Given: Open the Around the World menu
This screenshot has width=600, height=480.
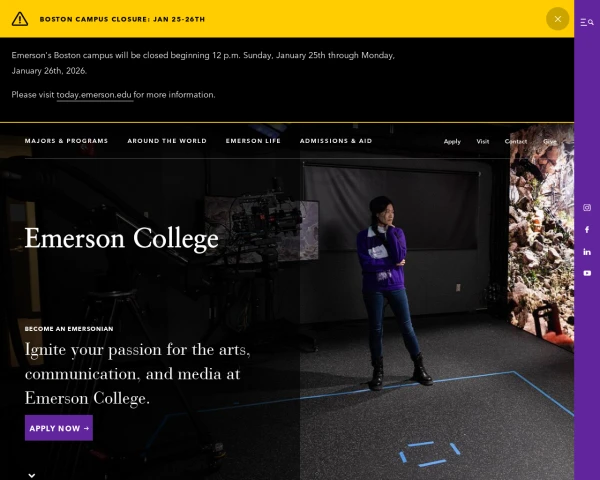Looking at the screenshot, I should (x=167, y=141).
